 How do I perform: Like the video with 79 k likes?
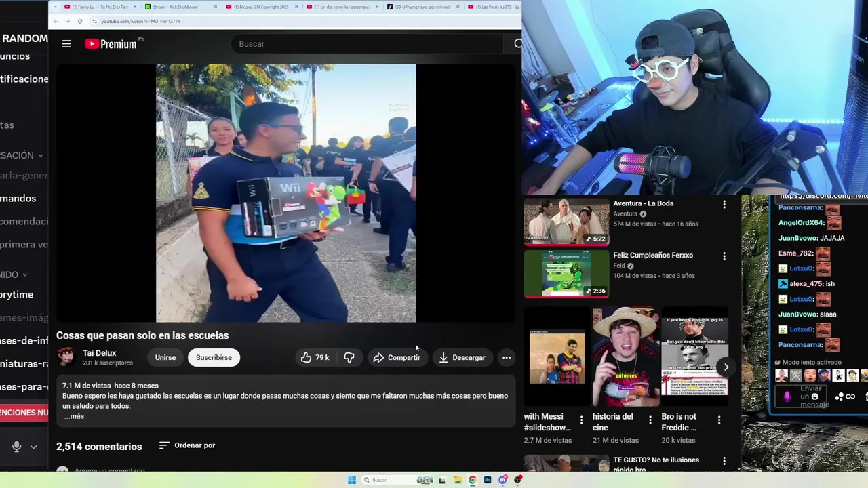point(315,357)
